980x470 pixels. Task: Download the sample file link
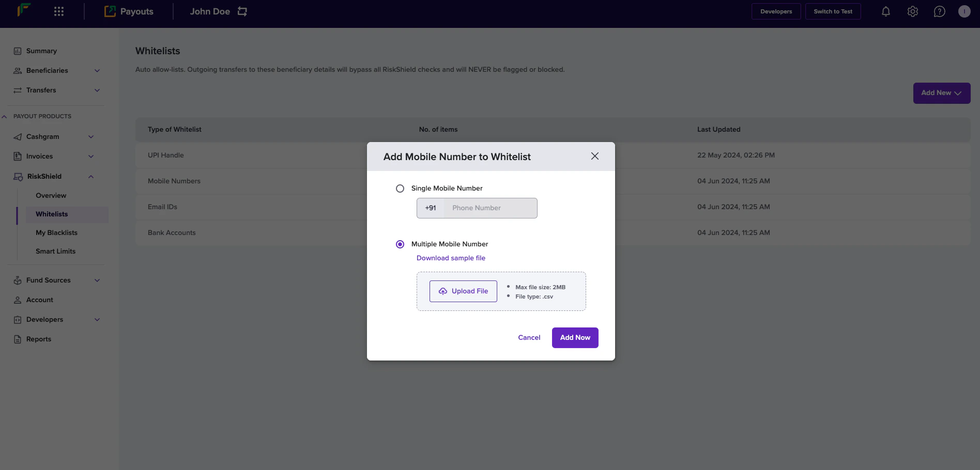[x=451, y=258]
